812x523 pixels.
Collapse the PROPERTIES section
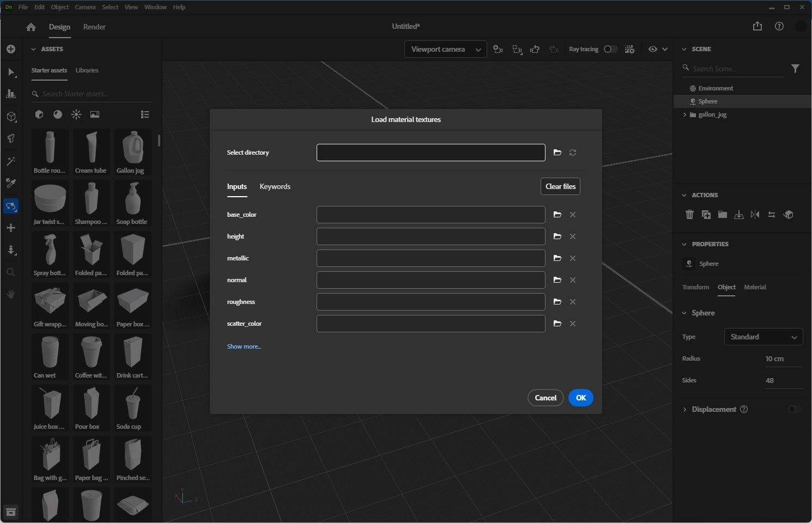pos(684,244)
